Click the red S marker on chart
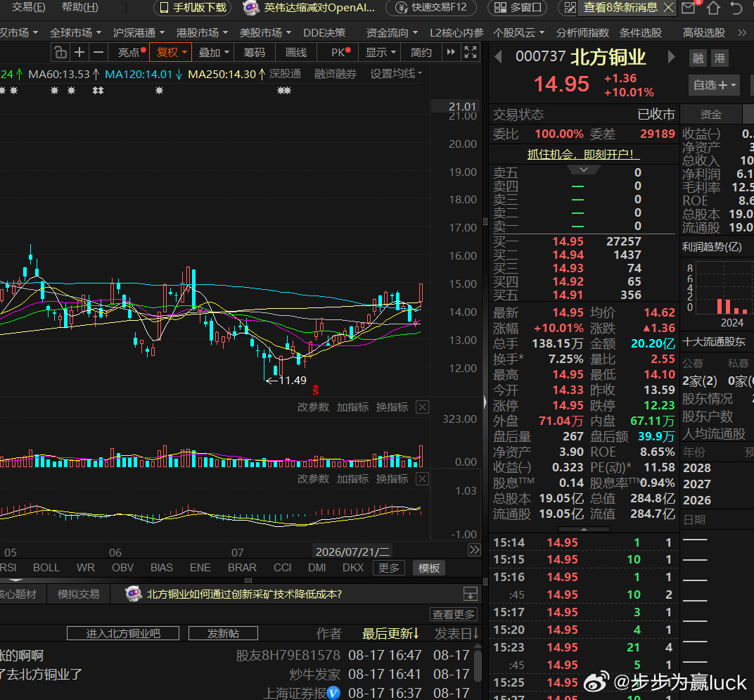This screenshot has width=754, height=700. click(x=315, y=390)
